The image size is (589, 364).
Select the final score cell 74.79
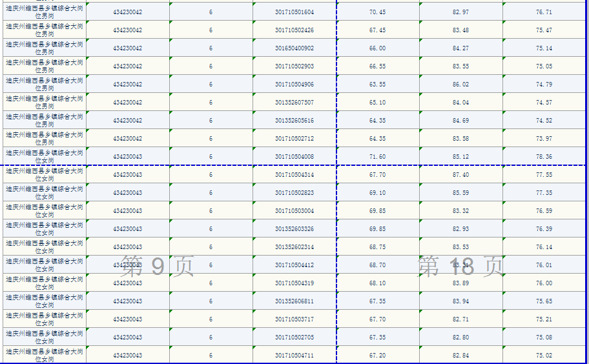pyautogui.click(x=544, y=85)
